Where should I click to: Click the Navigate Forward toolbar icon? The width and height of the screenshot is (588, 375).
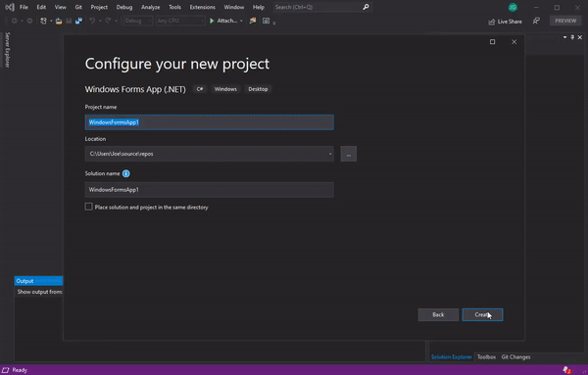(29, 21)
